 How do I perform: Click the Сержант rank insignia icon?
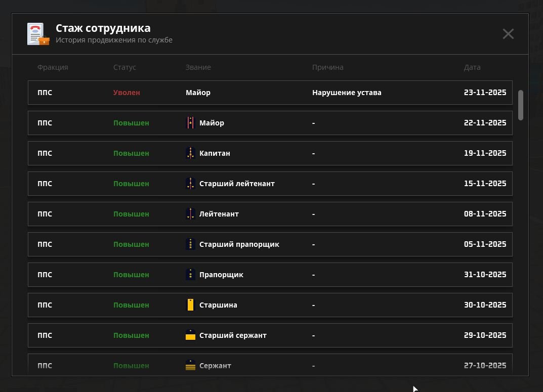point(190,366)
